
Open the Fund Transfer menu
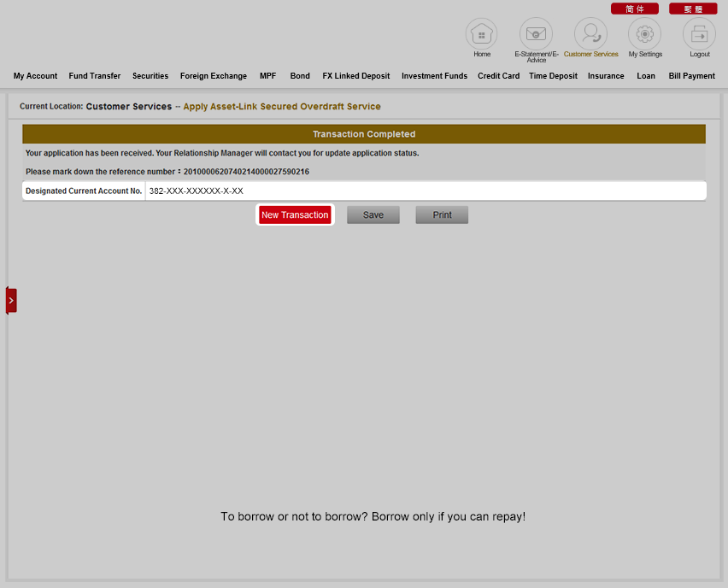[x=95, y=76]
